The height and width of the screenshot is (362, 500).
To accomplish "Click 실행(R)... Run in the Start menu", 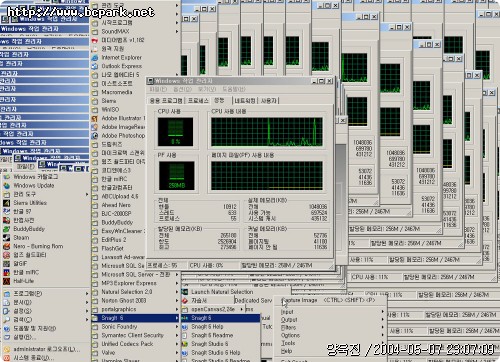I will pyautogui.click(x=24, y=337).
